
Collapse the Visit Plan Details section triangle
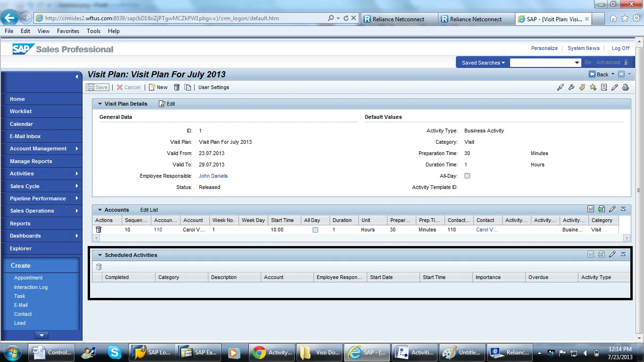(x=99, y=104)
